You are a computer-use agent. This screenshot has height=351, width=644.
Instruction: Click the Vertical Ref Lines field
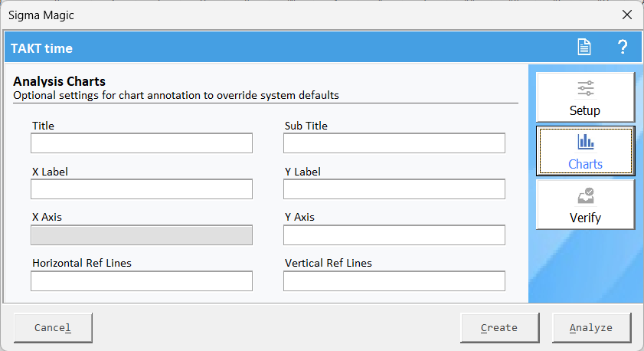394,281
